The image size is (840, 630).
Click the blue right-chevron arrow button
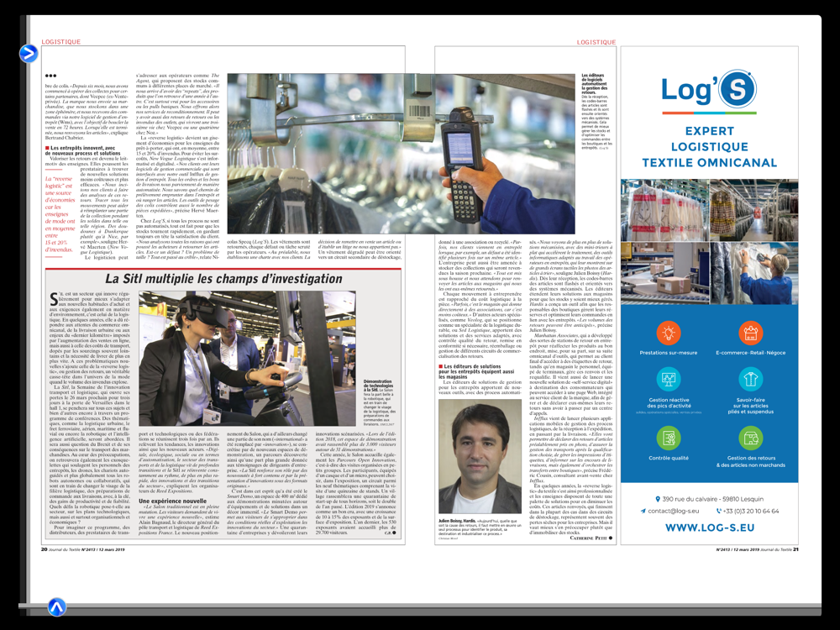point(29,53)
